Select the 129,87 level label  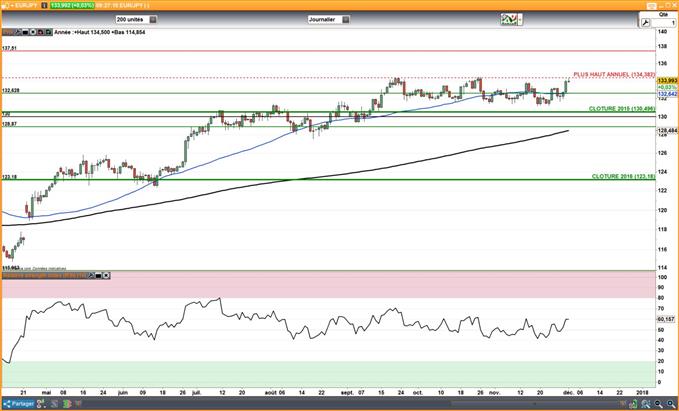click(x=9, y=124)
